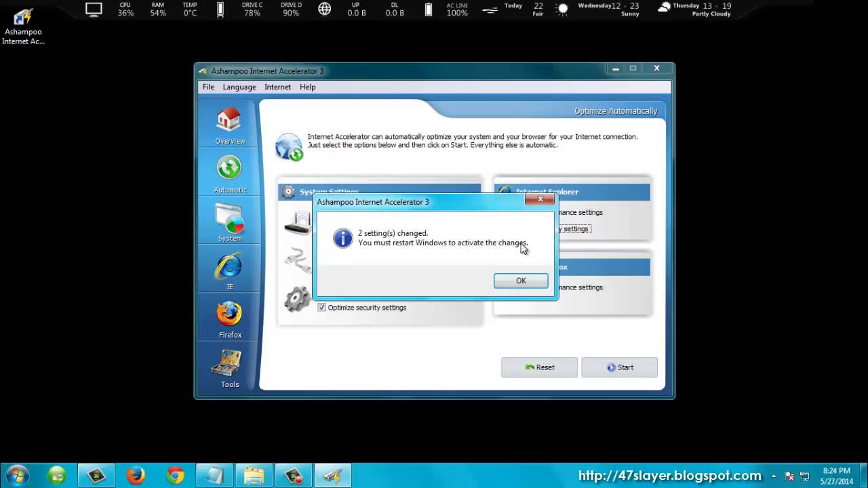Minimize the Internet Accelerator main window
This screenshot has height=488, width=868.
pos(616,68)
